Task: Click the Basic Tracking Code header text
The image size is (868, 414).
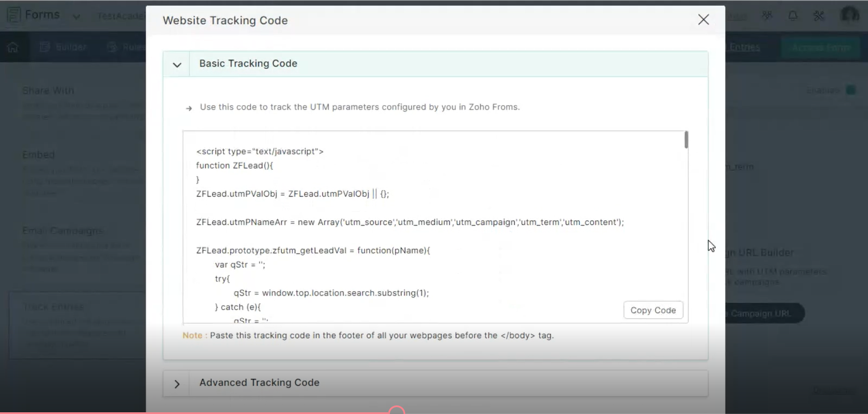Action: coord(248,63)
